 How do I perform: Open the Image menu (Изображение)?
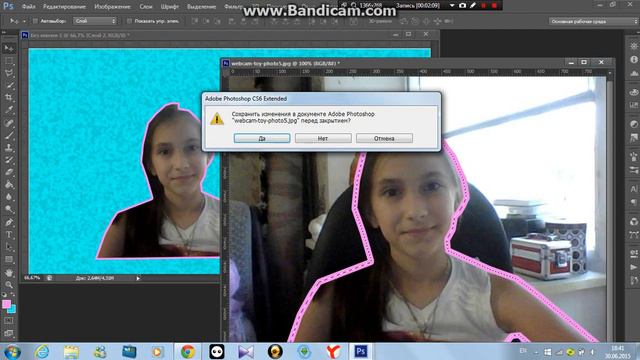point(112,7)
